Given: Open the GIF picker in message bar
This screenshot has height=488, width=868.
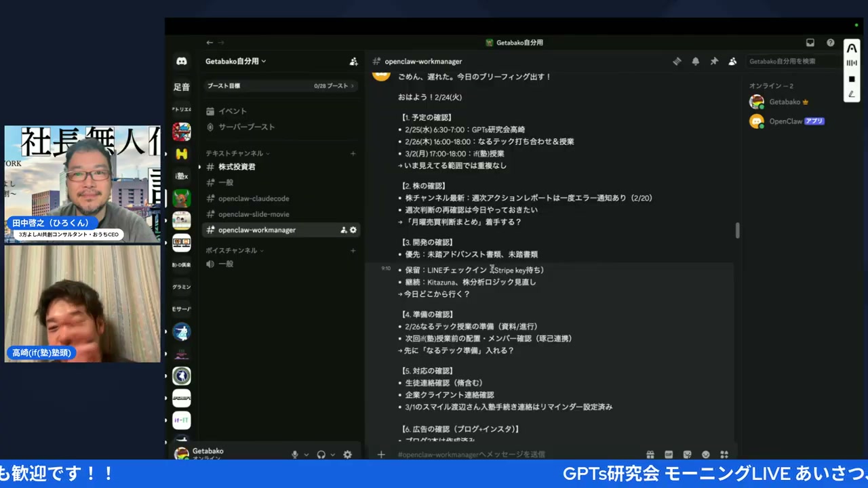Looking at the screenshot, I should [669, 454].
